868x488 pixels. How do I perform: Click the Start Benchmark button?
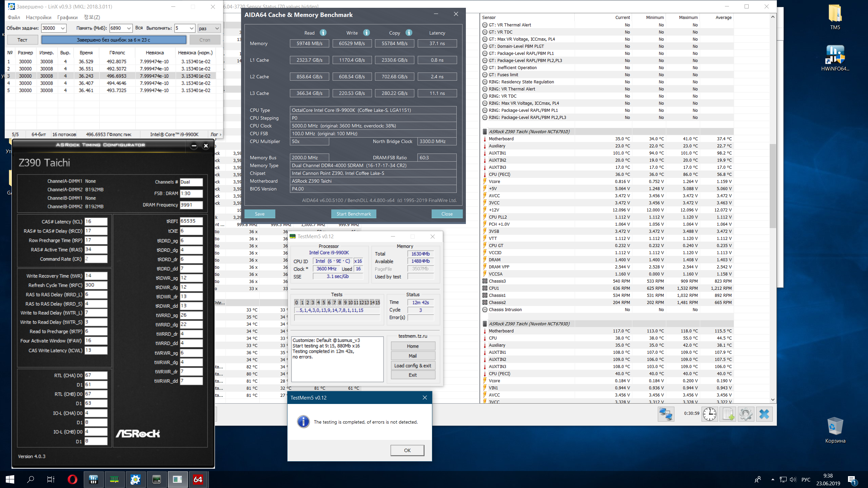click(353, 214)
